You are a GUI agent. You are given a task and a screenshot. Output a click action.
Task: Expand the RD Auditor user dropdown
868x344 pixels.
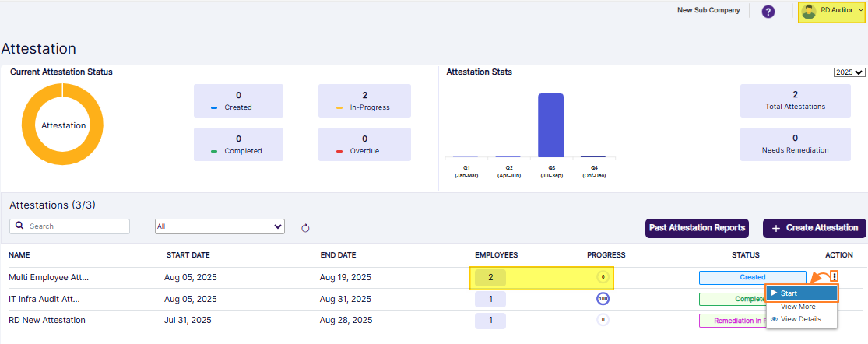(859, 11)
